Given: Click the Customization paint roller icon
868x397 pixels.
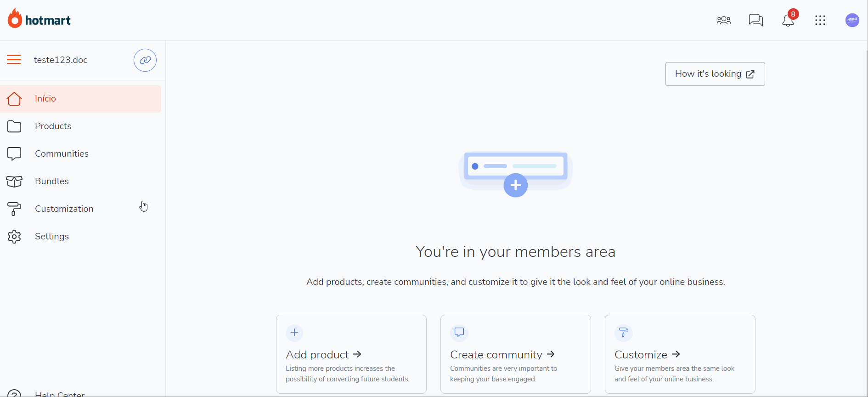Looking at the screenshot, I should click(x=14, y=209).
